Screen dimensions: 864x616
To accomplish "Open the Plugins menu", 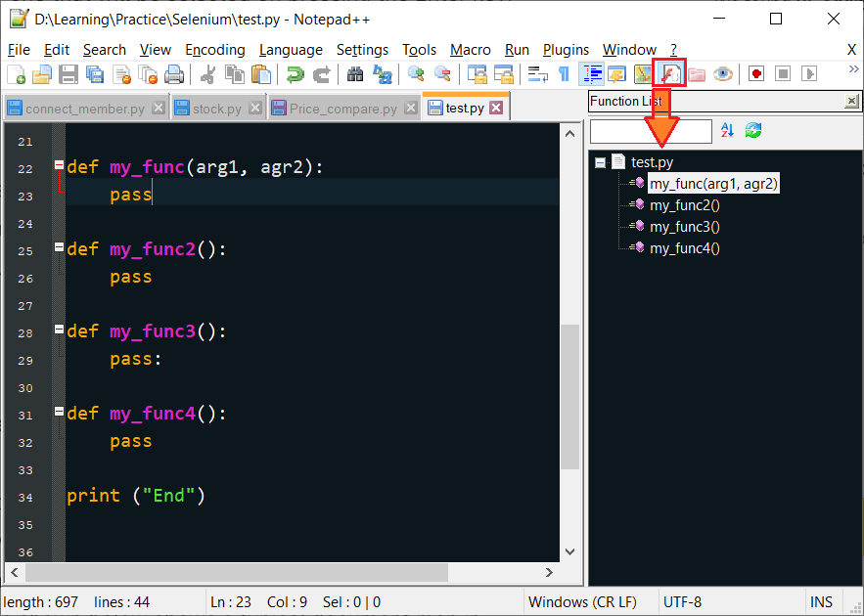I will click(x=566, y=50).
